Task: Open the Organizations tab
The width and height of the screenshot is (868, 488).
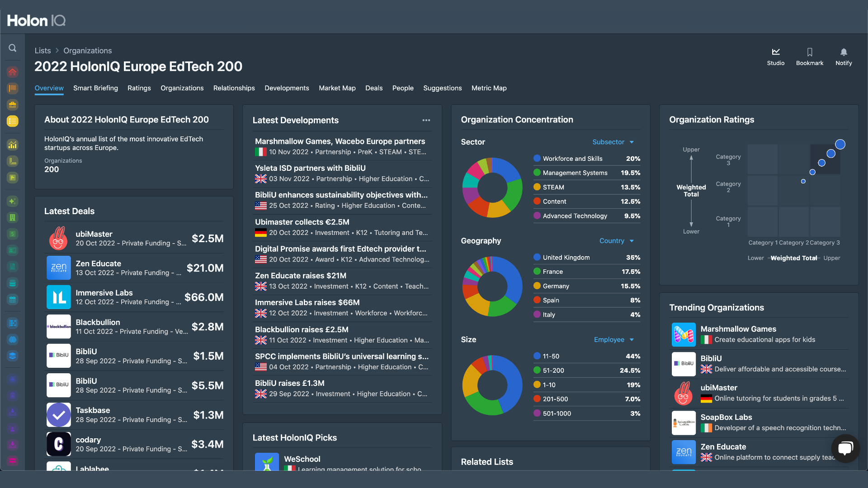Action: (182, 88)
